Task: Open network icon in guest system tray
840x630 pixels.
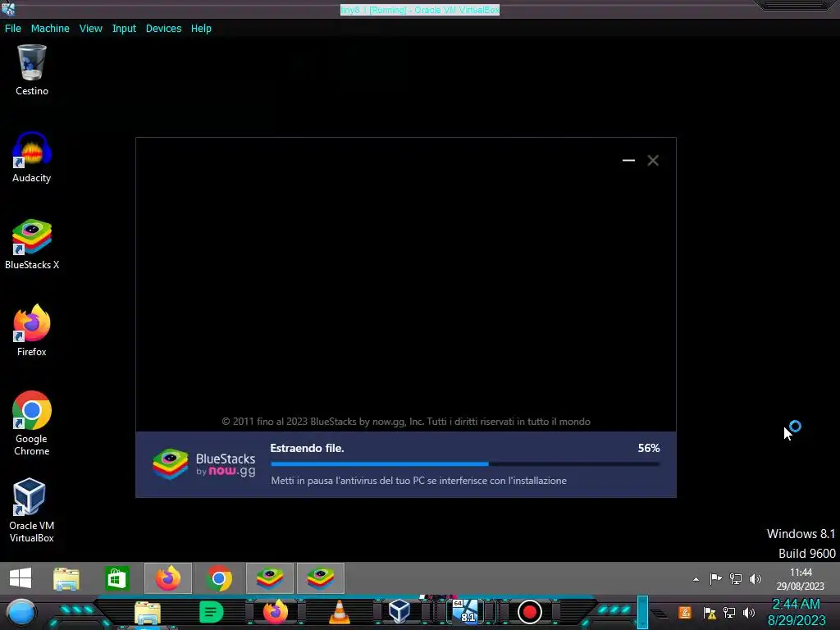Action: [736, 578]
